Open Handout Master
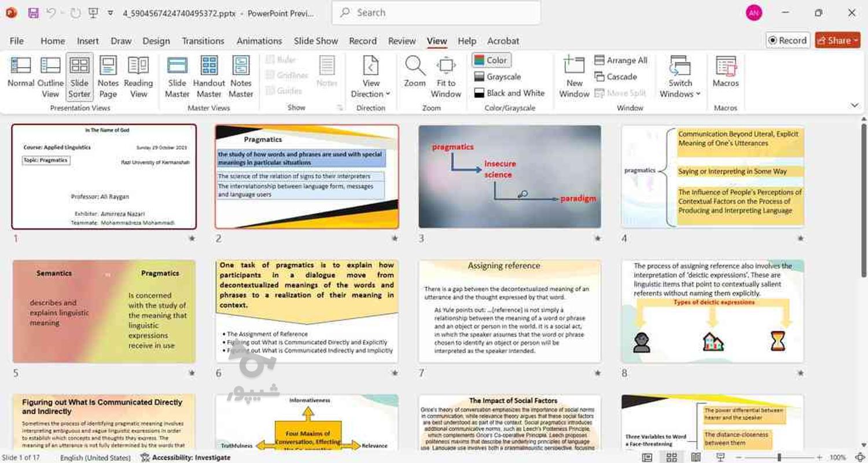Screen dimensions: 868x463 pos(209,77)
